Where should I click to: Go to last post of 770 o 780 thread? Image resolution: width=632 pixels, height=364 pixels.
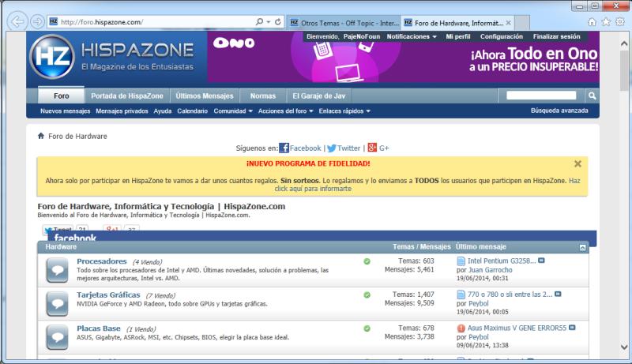click(x=558, y=294)
